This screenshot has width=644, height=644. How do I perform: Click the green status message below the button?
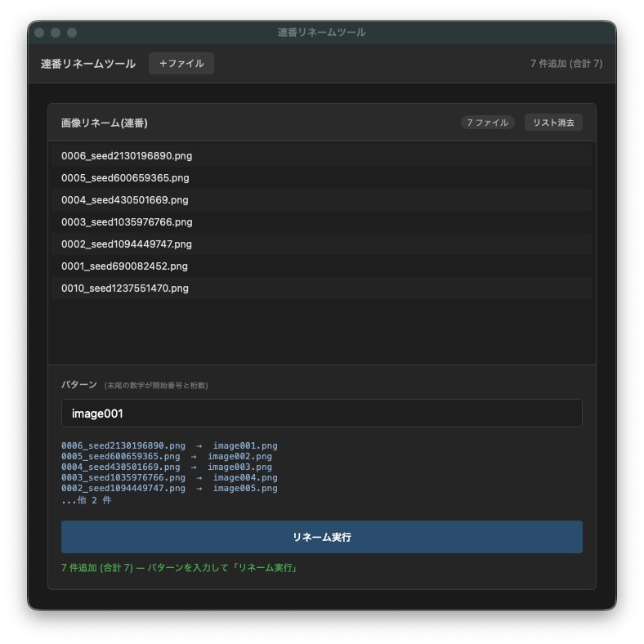point(179,568)
